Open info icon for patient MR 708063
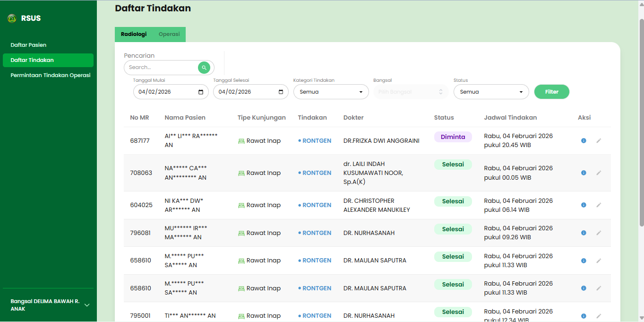The height and width of the screenshot is (322, 644). click(x=584, y=173)
